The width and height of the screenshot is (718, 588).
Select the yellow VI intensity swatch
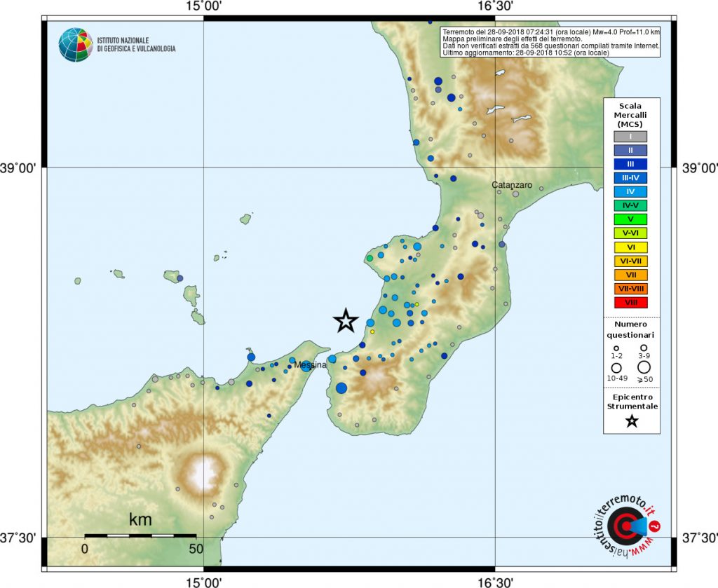[x=630, y=247]
